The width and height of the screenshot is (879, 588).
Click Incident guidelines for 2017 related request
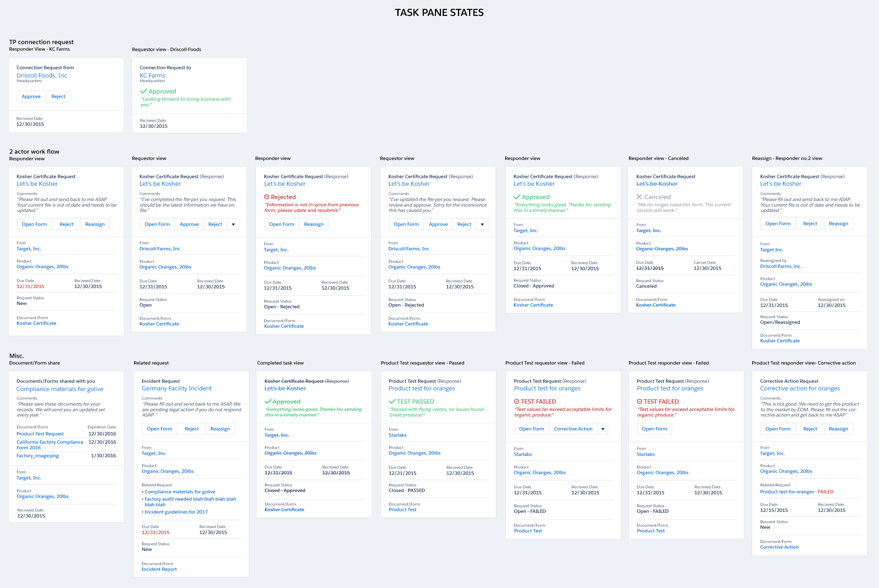click(176, 512)
